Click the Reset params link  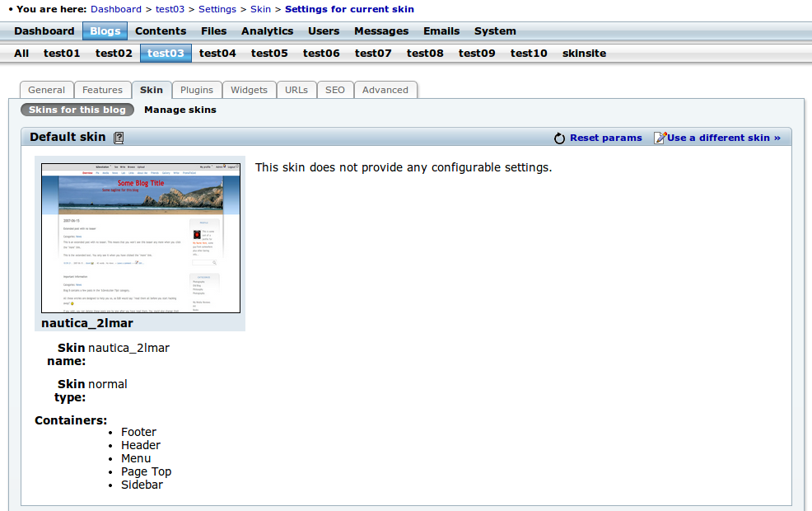(x=606, y=138)
